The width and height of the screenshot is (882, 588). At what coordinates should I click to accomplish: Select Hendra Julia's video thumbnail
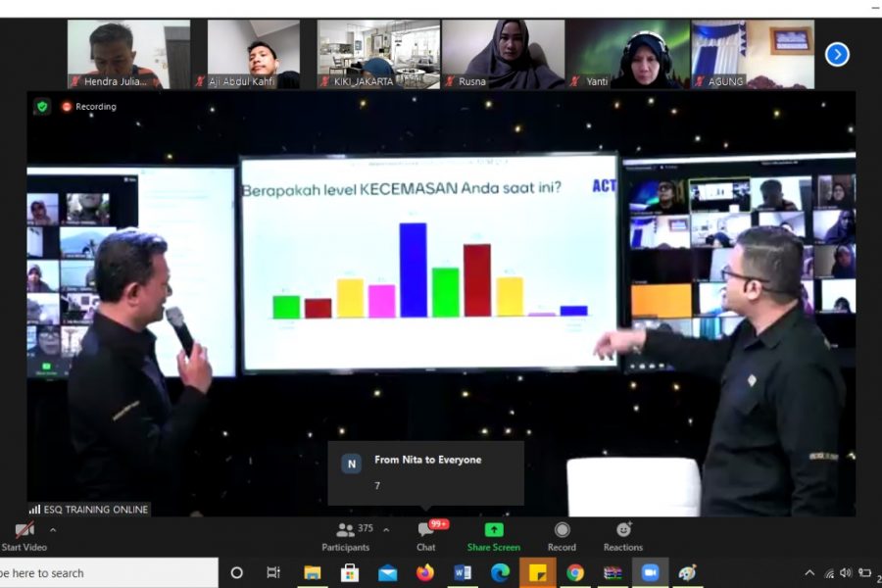pos(116,54)
